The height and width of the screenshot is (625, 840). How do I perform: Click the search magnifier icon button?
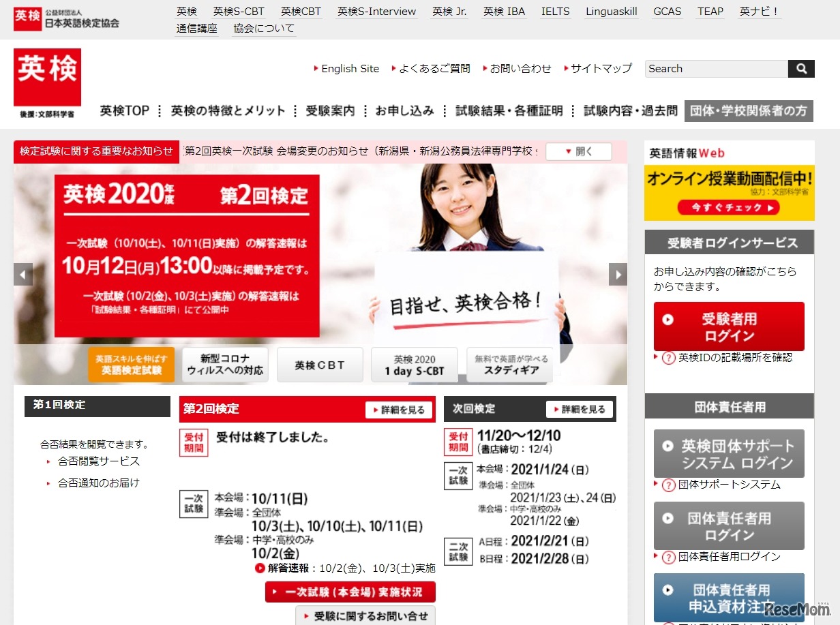[801, 69]
